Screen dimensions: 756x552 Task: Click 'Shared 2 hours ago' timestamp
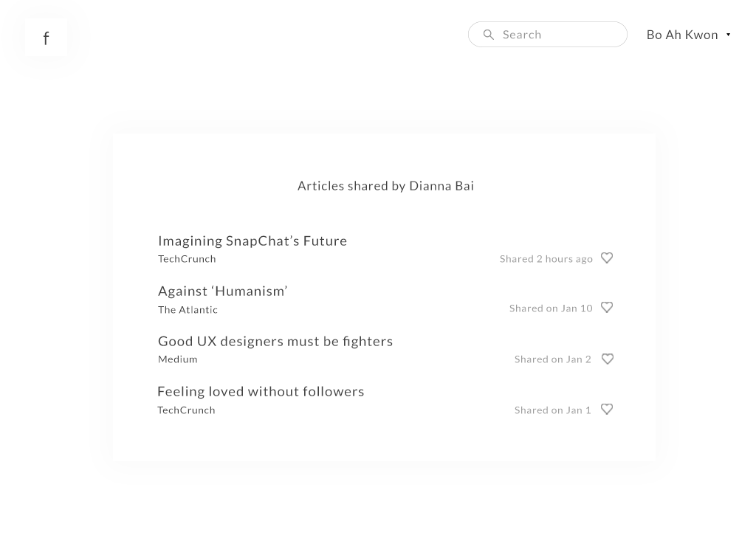(x=546, y=259)
